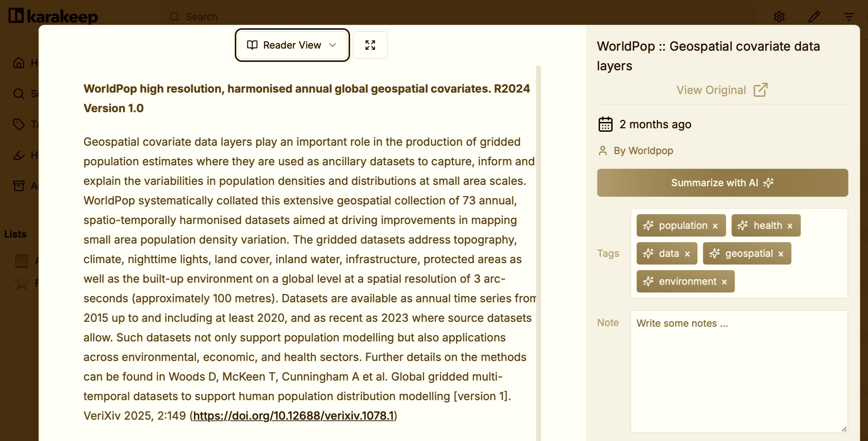Image resolution: width=868 pixels, height=441 pixels.
Task: Open the Archive icon in sidebar
Action: point(19,186)
